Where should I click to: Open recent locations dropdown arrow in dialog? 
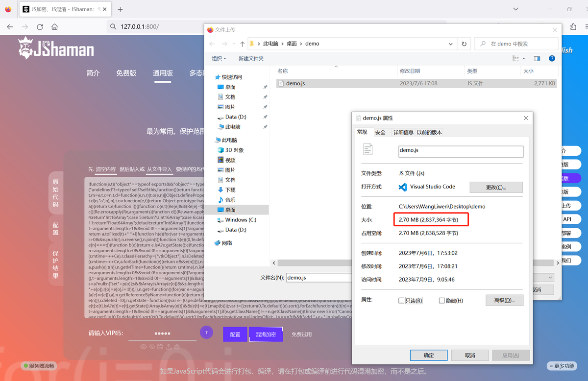234,44
